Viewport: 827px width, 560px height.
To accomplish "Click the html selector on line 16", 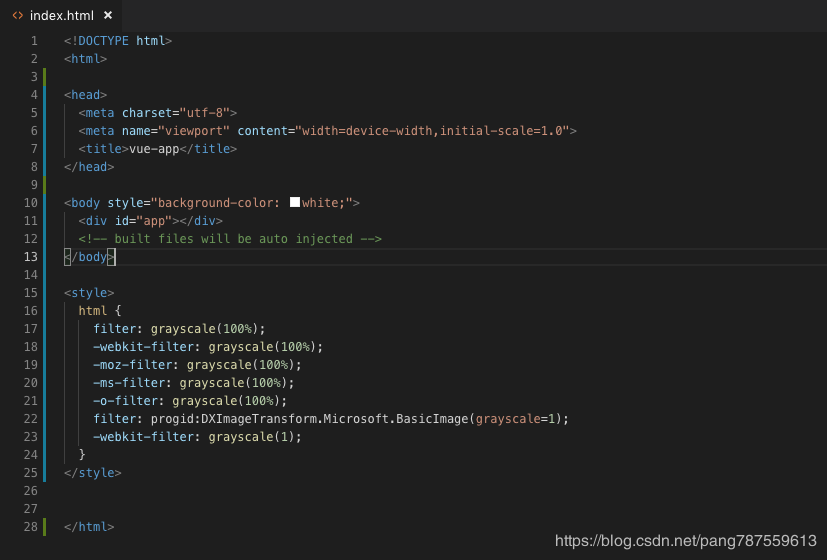I will click(93, 311).
